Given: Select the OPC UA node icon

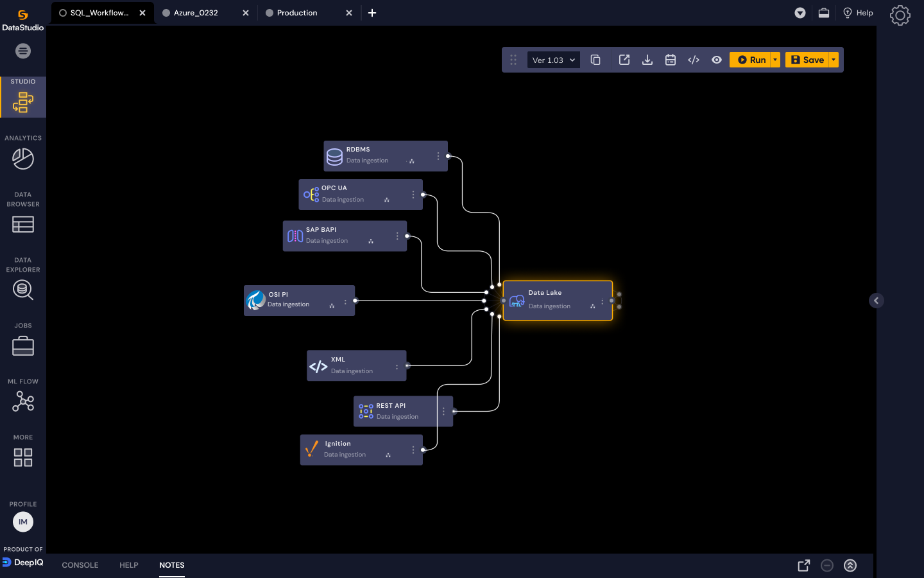Looking at the screenshot, I should 311,195.
